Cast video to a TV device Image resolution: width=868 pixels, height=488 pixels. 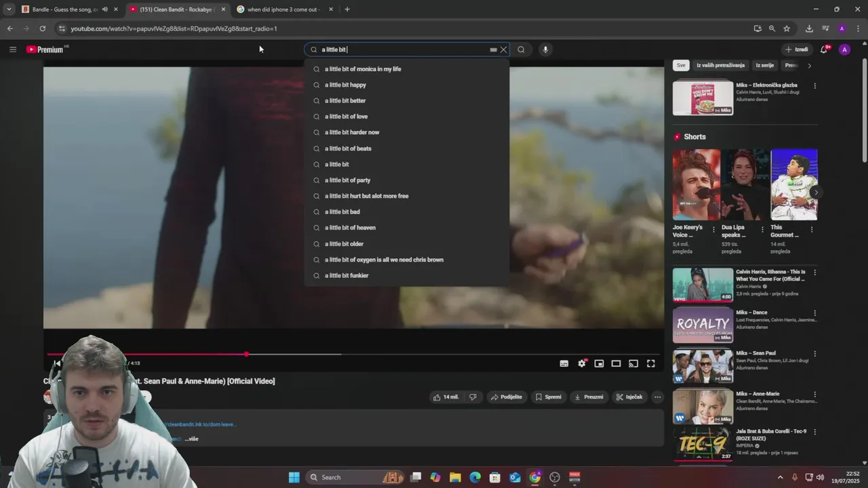(x=633, y=364)
